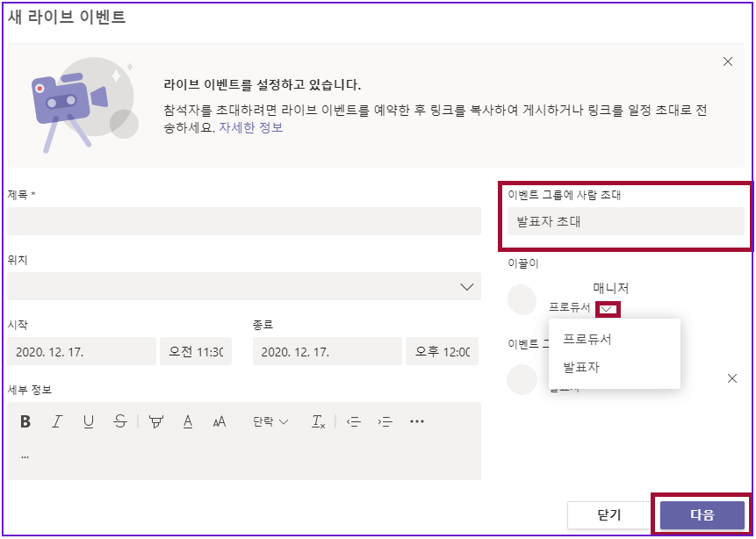This screenshot has width=756, height=539.
Task: Open more formatting options ellipsis
Action: pyautogui.click(x=416, y=422)
